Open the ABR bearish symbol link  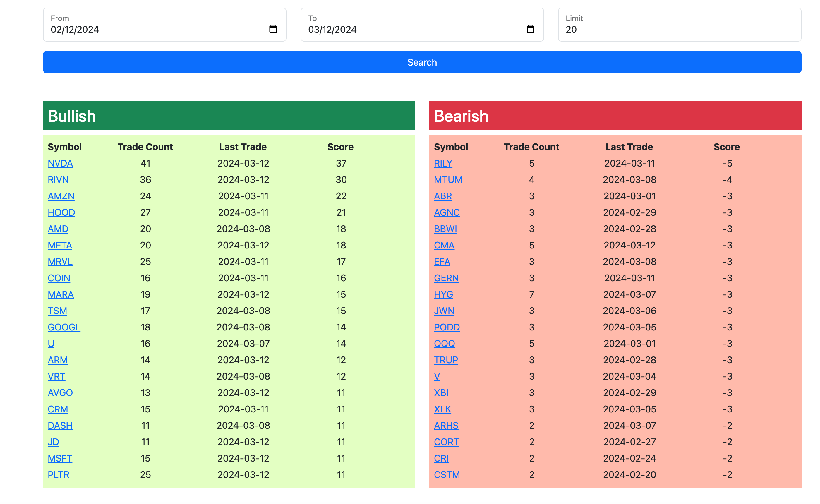click(443, 196)
